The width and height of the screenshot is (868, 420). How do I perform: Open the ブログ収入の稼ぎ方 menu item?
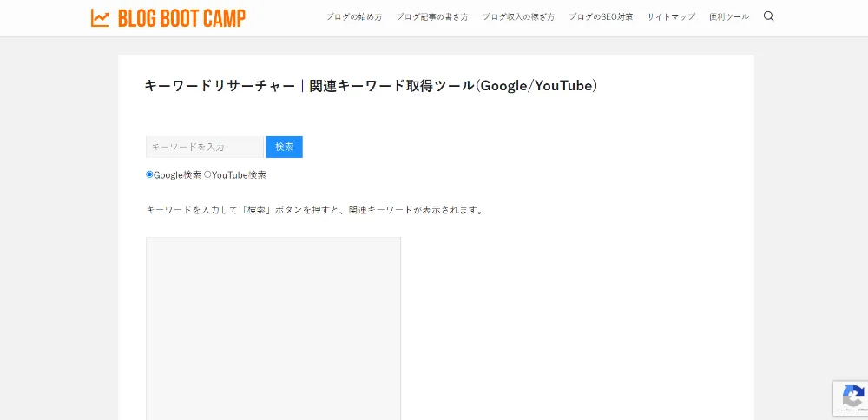[x=518, y=17]
